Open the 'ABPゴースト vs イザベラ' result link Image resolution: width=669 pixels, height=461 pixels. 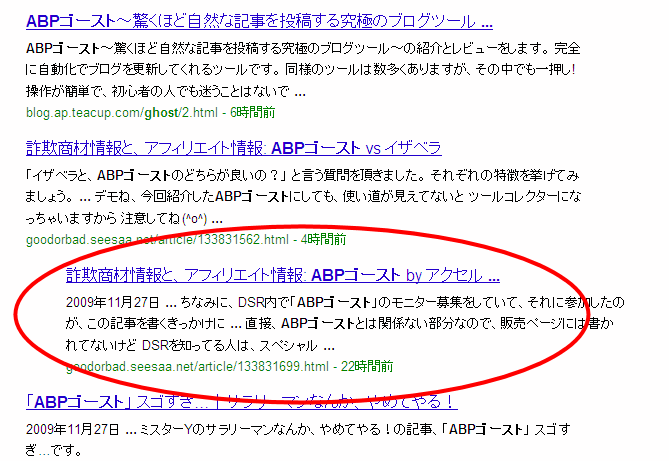click(x=233, y=148)
